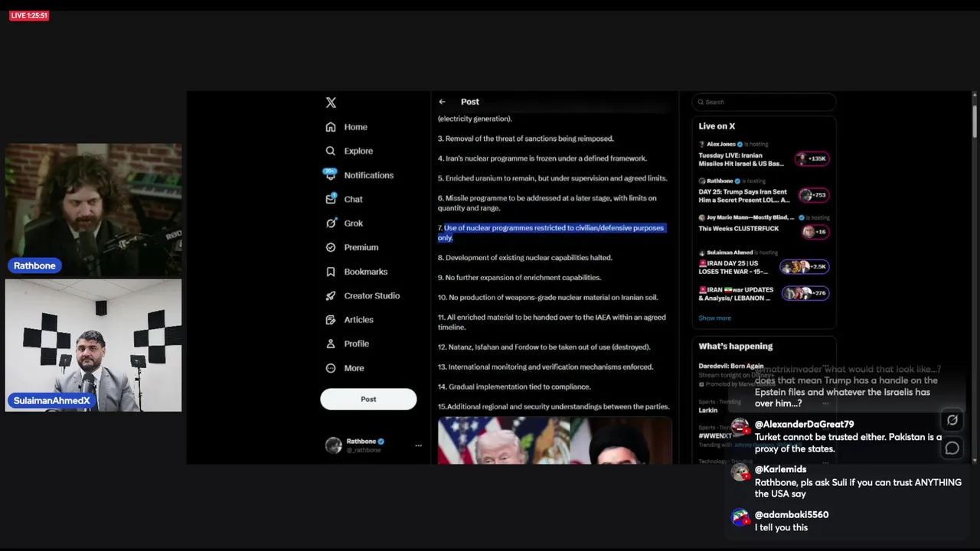
Task: Click the Articles icon in sidebar
Action: 331,320
